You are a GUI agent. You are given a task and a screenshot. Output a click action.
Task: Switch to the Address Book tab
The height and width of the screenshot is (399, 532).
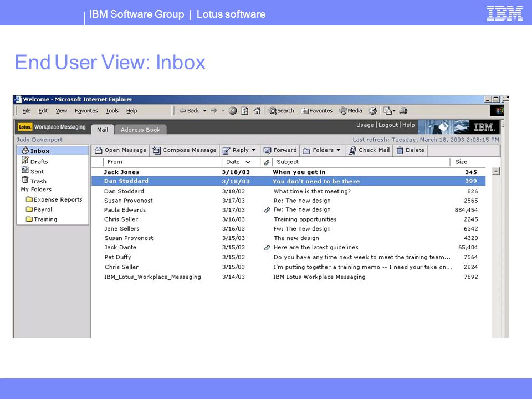(140, 130)
